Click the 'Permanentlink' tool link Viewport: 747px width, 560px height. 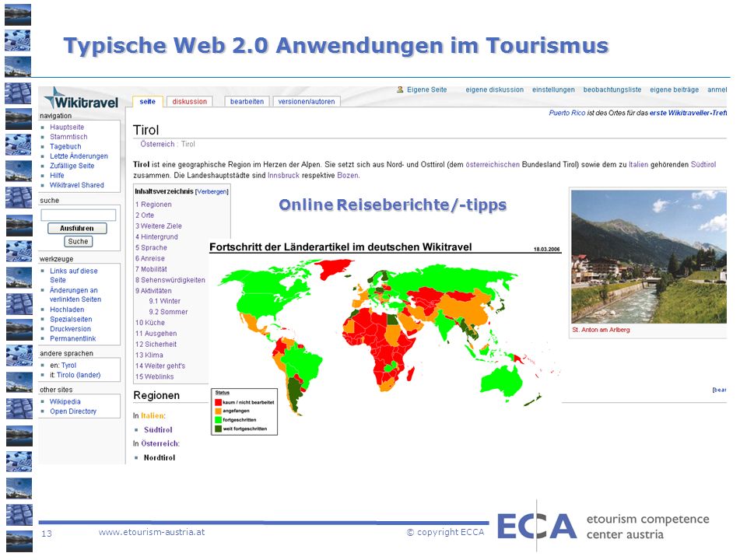click(73, 338)
